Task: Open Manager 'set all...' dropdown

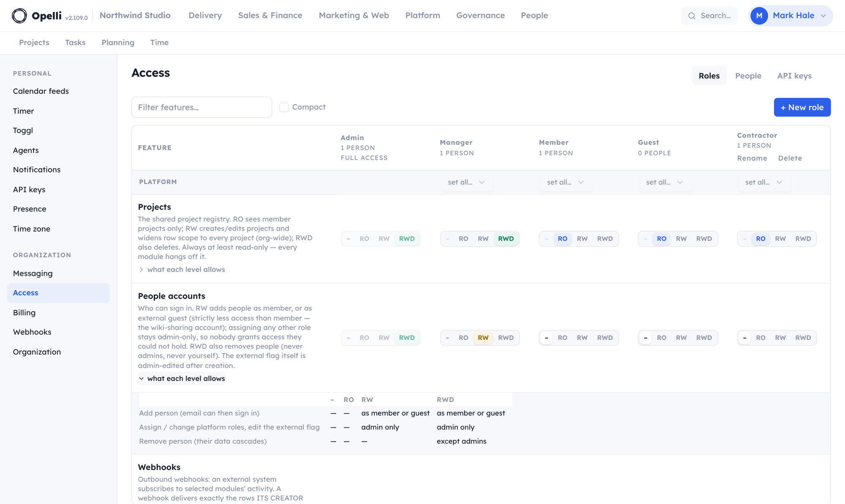Action: click(x=466, y=182)
